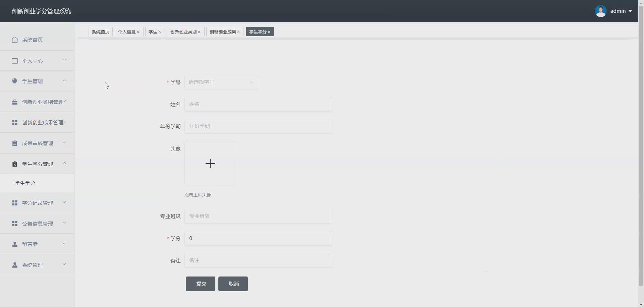Click the 系统首页 home icon in sidebar
Screen dimensions: 644x307
point(15,40)
